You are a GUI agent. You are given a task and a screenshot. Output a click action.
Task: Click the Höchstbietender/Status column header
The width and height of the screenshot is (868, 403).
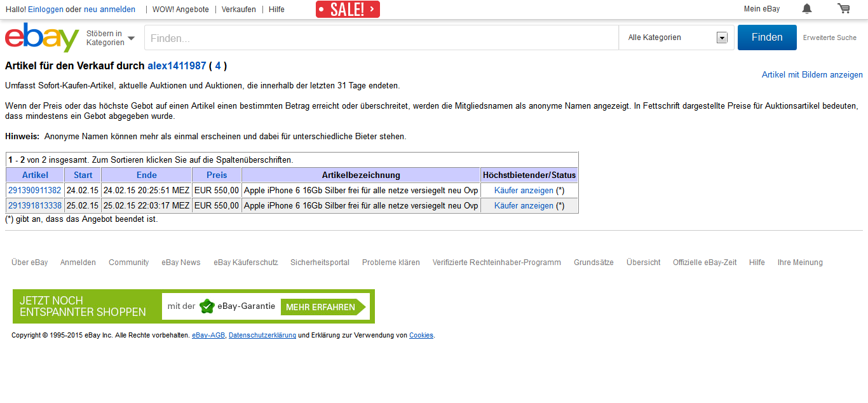(x=529, y=175)
